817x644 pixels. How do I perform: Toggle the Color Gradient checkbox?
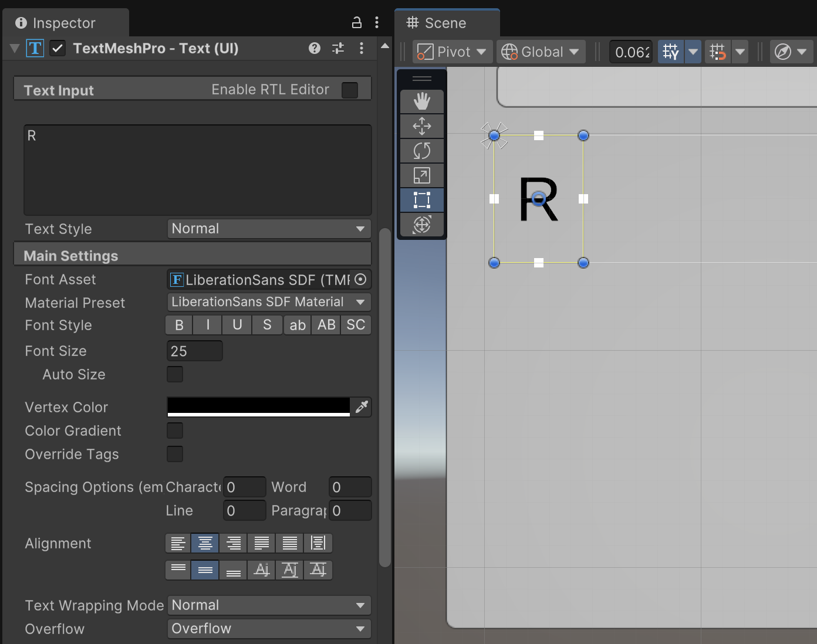pyautogui.click(x=175, y=431)
